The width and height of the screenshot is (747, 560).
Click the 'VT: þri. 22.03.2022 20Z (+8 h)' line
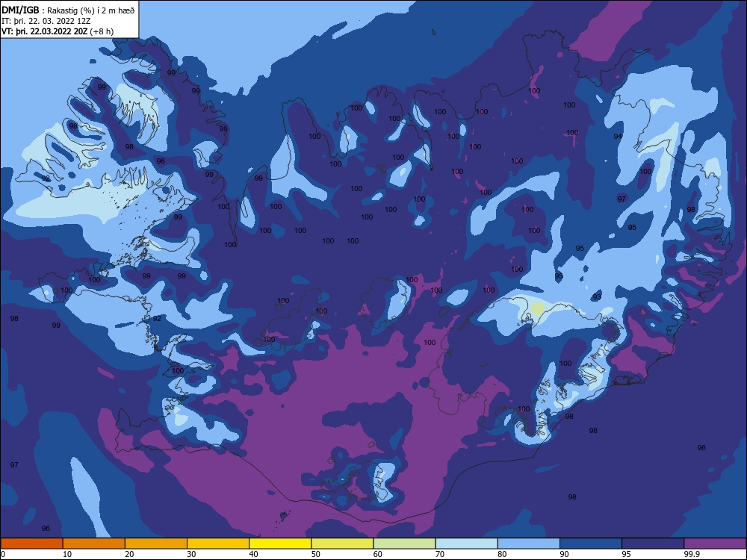click(58, 31)
